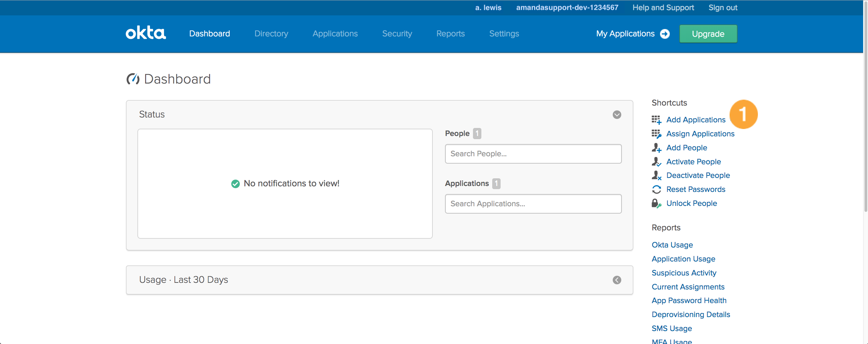
Task: Click the Deactivate People person-x icon
Action: coord(656,175)
